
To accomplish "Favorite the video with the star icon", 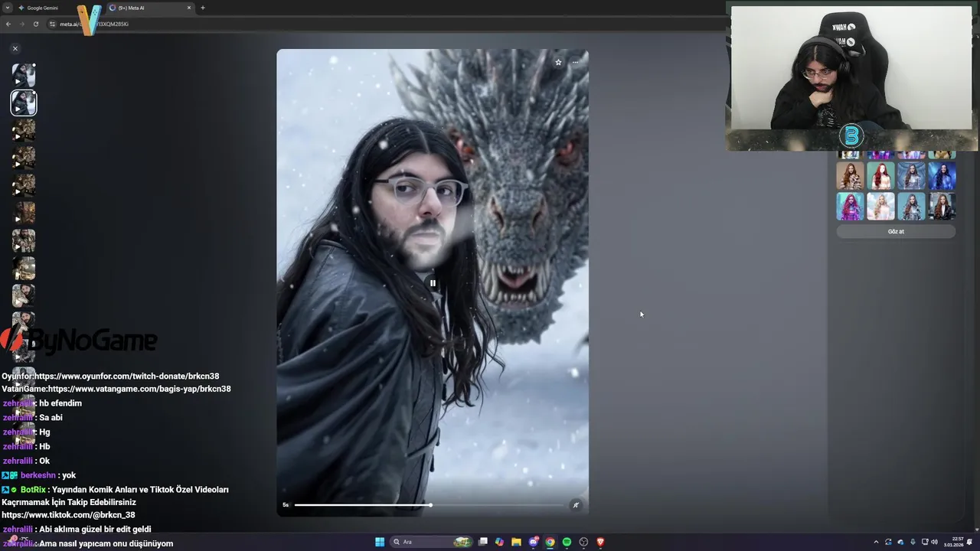I will click(x=558, y=63).
